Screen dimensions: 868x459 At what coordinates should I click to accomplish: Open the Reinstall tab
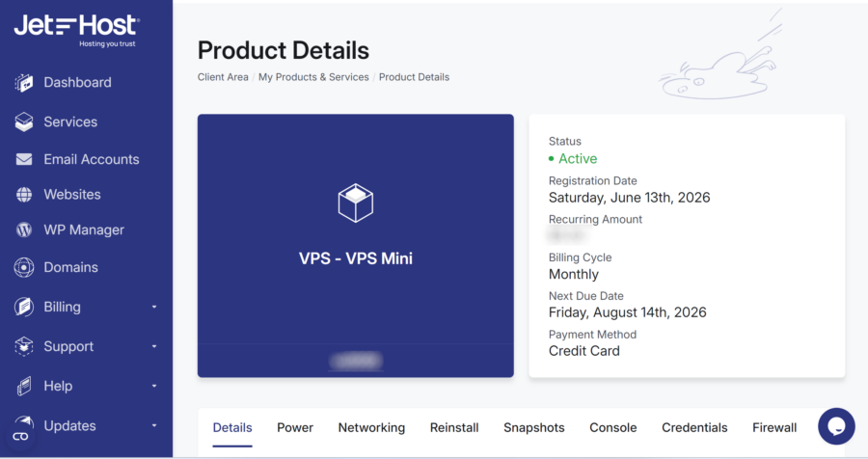click(x=454, y=428)
